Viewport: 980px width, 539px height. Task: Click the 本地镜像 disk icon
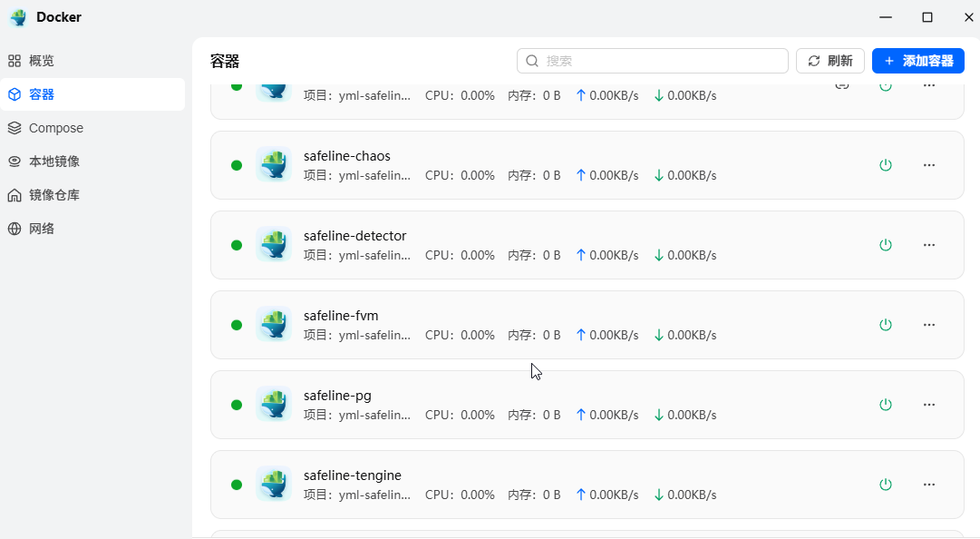click(x=15, y=162)
